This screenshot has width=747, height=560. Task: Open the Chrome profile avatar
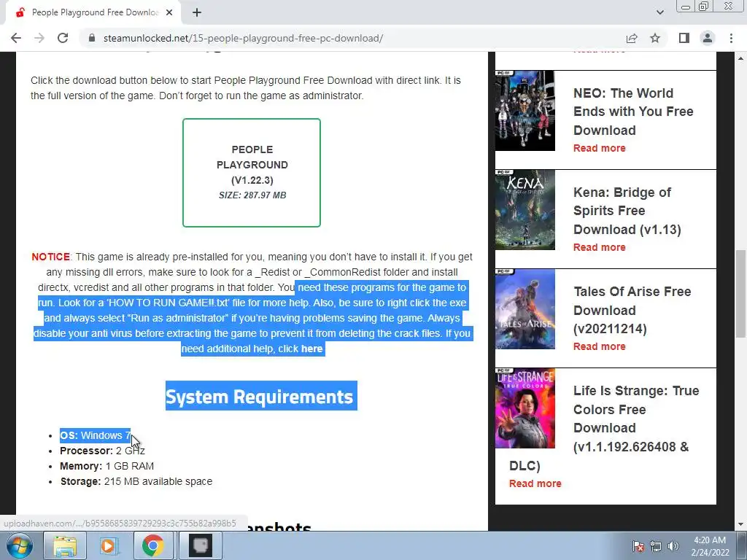pyautogui.click(x=708, y=38)
